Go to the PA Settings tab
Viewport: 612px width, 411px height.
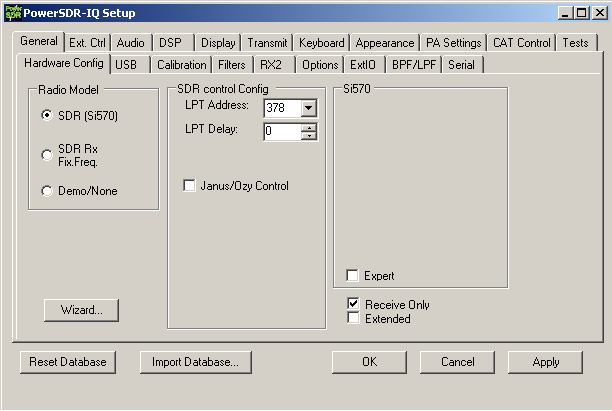click(454, 43)
